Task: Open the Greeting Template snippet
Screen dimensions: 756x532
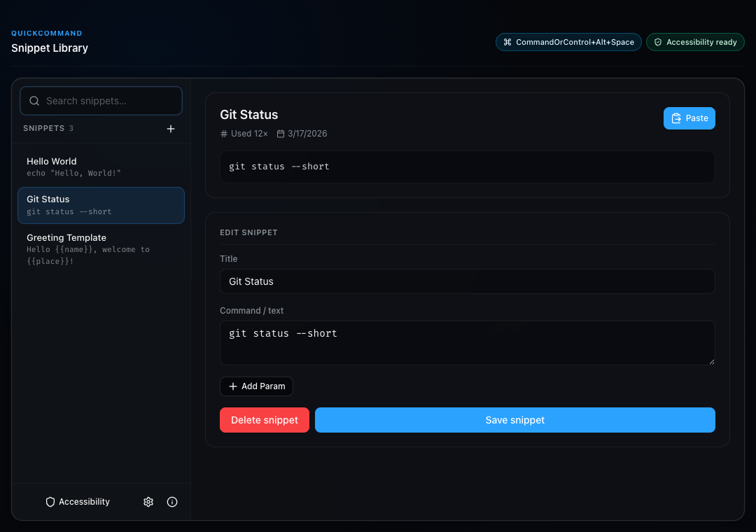Action: [x=101, y=249]
